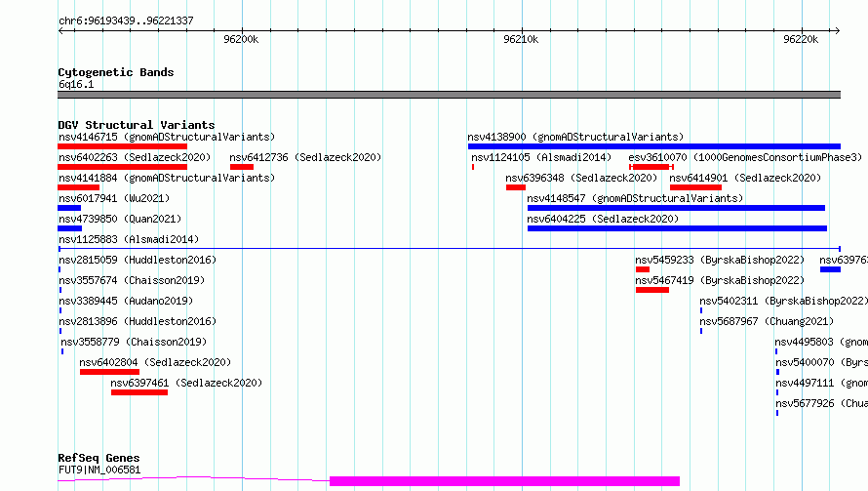Click the blue bar under nsv4138900
This screenshot has height=491, width=868.
point(653,146)
